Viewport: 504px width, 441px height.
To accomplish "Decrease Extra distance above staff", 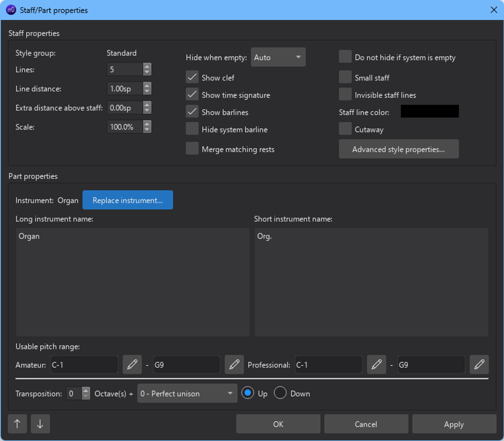I will (x=147, y=111).
